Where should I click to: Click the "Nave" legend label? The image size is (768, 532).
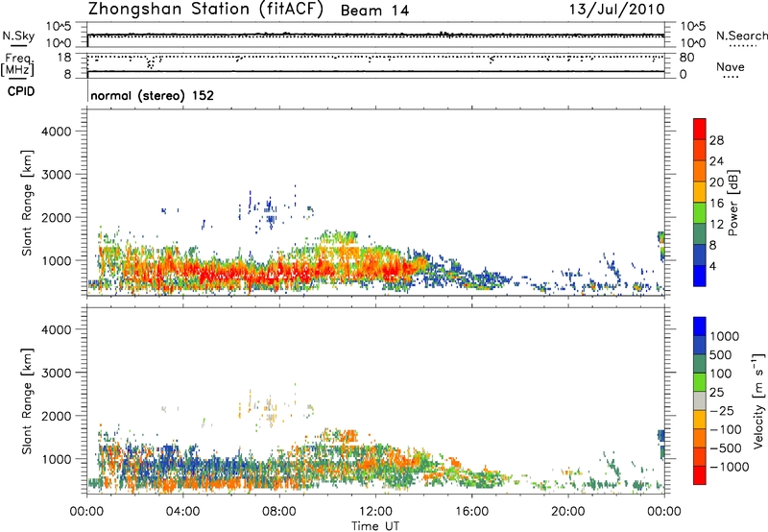coord(731,67)
